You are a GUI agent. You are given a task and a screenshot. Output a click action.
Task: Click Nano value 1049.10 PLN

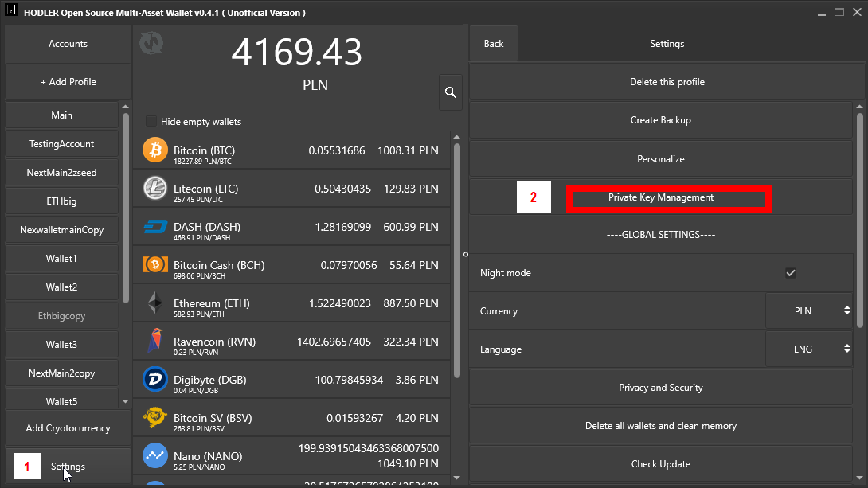point(408,463)
